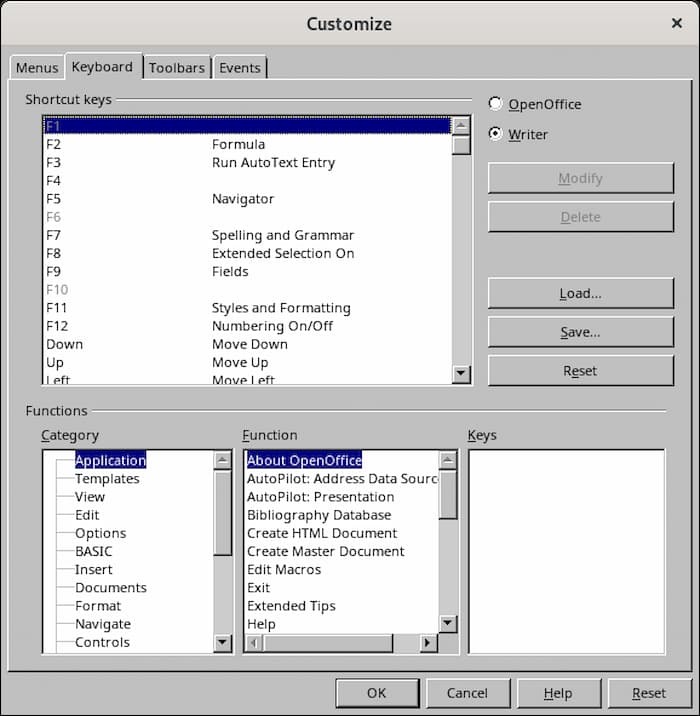This screenshot has height=716, width=700.
Task: Switch to the Menus tab
Action: tap(37, 68)
